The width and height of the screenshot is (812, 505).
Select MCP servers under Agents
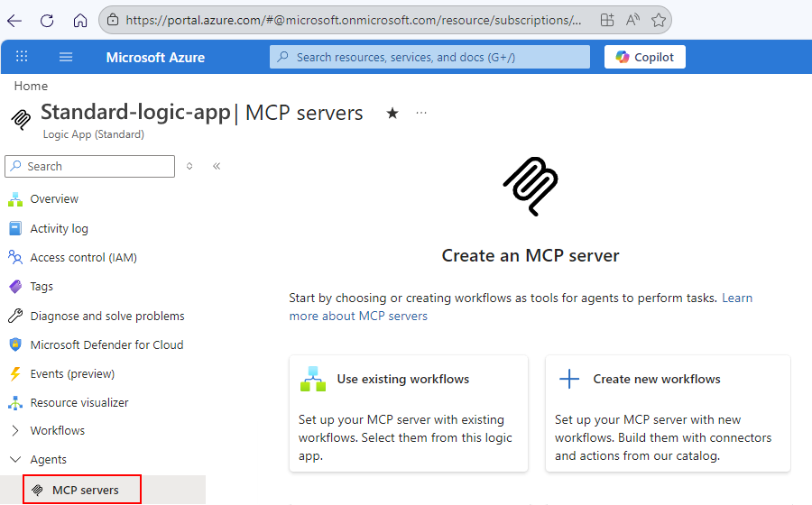(86, 490)
